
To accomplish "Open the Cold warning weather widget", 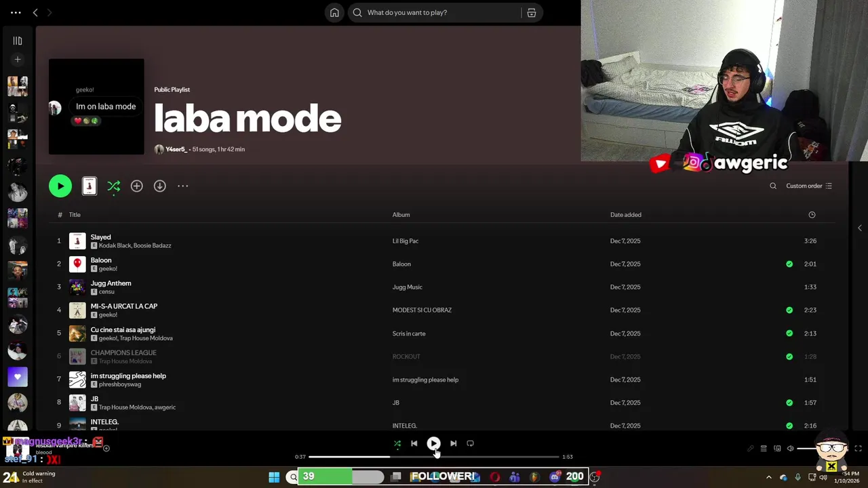I will click(x=30, y=477).
